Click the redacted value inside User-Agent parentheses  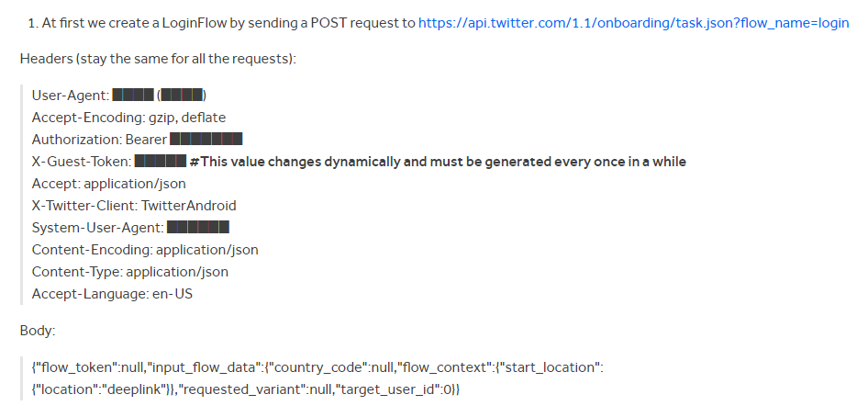click(x=182, y=95)
